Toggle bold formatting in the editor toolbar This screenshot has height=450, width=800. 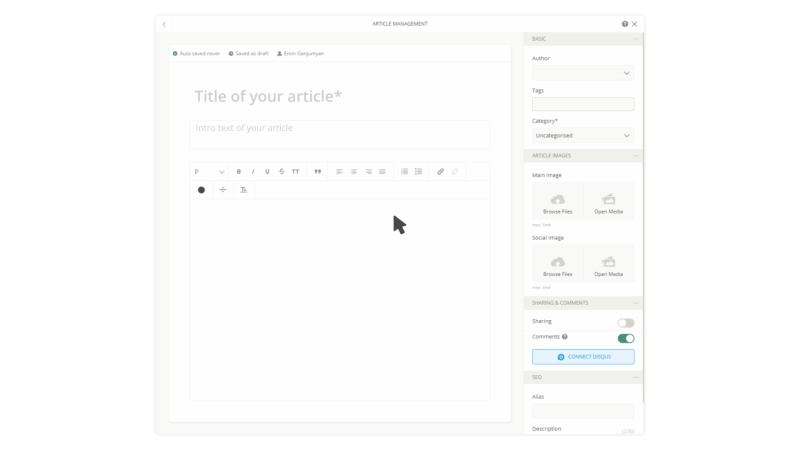coord(238,172)
